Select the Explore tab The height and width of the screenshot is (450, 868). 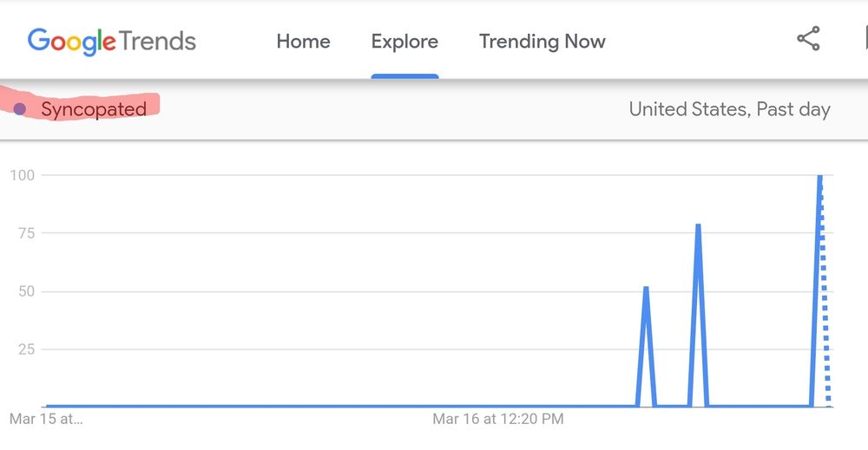404,41
